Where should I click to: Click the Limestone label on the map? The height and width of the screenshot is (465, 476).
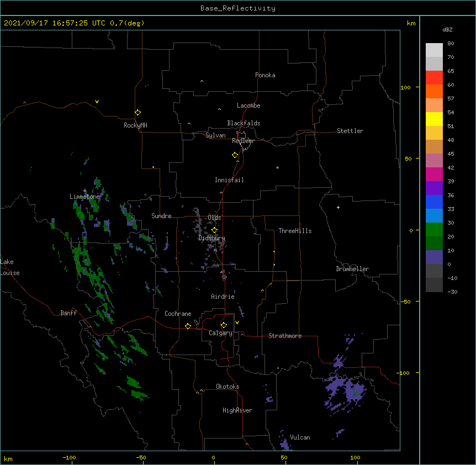84,197
